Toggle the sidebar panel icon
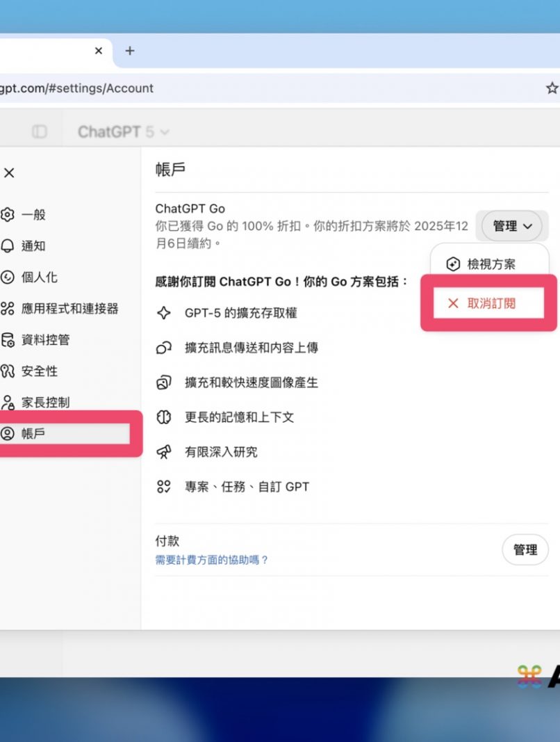The image size is (560, 742). point(40,131)
